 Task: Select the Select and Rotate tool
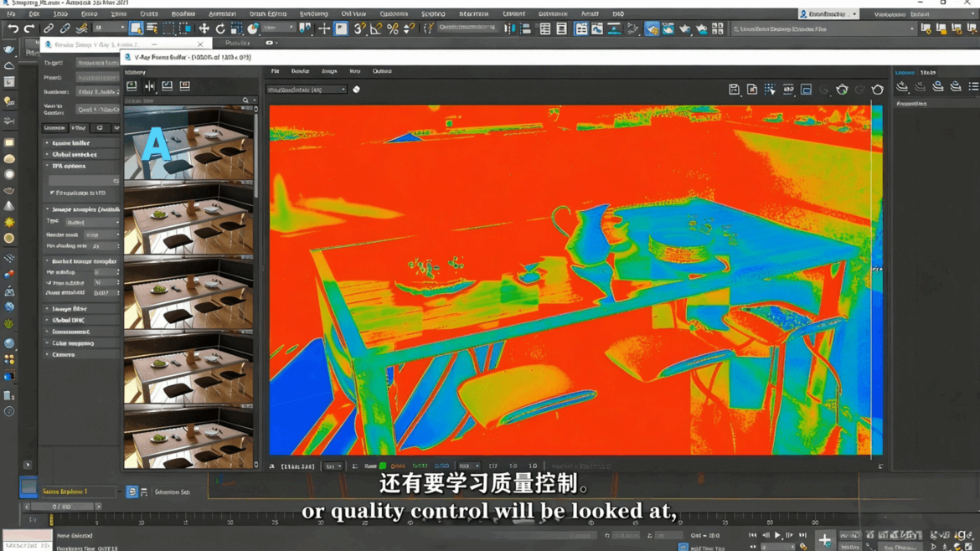click(219, 28)
